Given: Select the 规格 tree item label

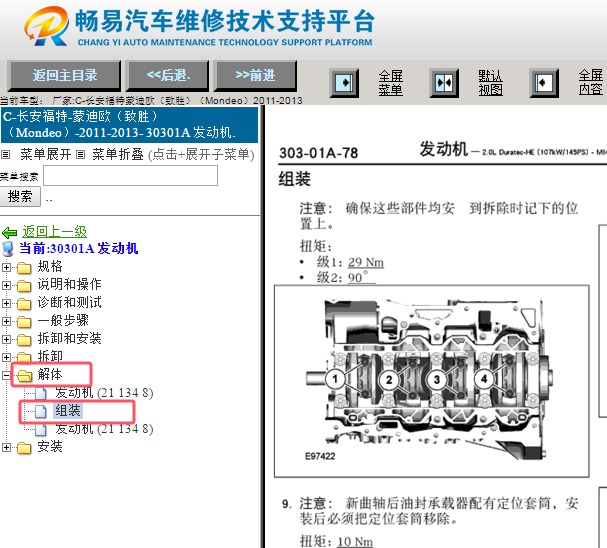Looking at the screenshot, I should click(50, 267).
